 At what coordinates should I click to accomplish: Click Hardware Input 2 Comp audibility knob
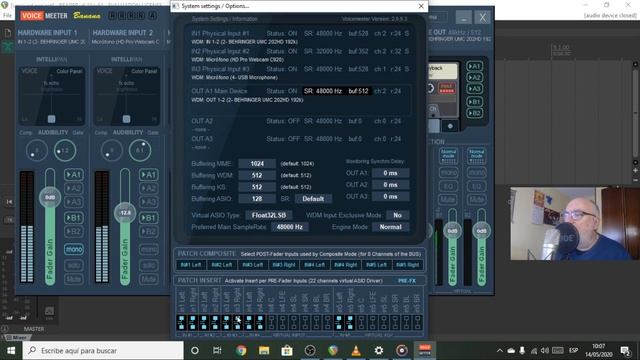[x=111, y=151]
